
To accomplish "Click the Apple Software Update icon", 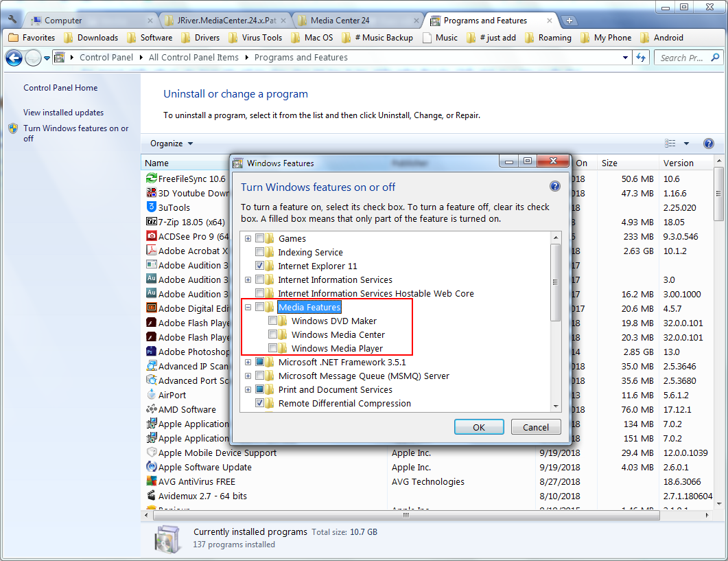I will point(152,467).
